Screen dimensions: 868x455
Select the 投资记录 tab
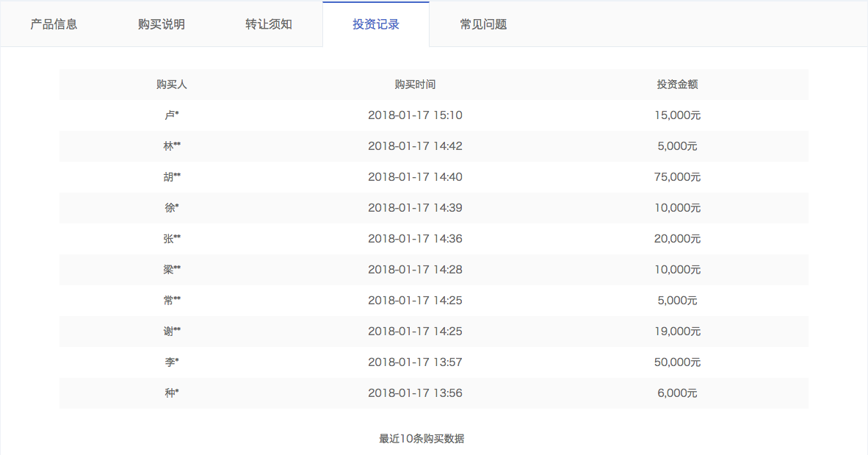pos(376,24)
